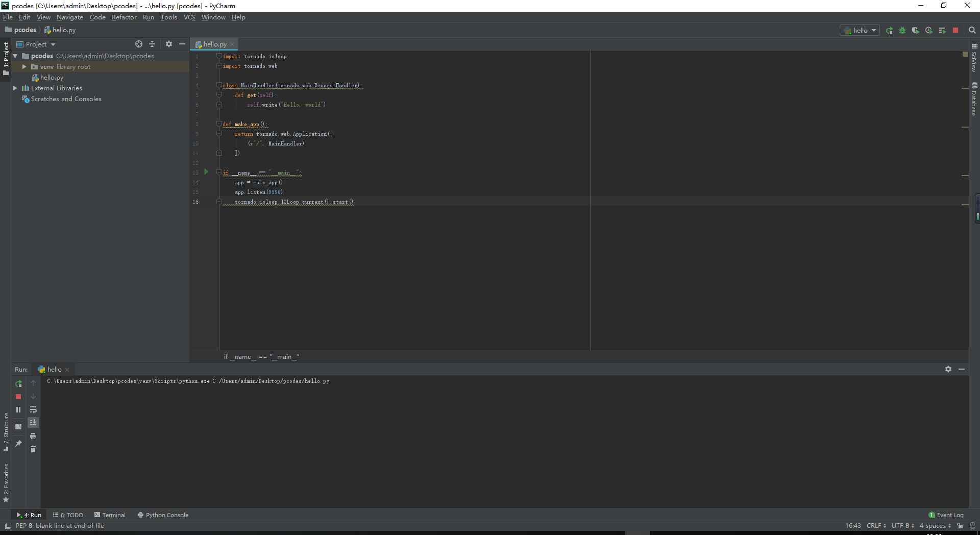980x535 pixels.
Task: Open the Refactor menu
Action: click(x=124, y=17)
